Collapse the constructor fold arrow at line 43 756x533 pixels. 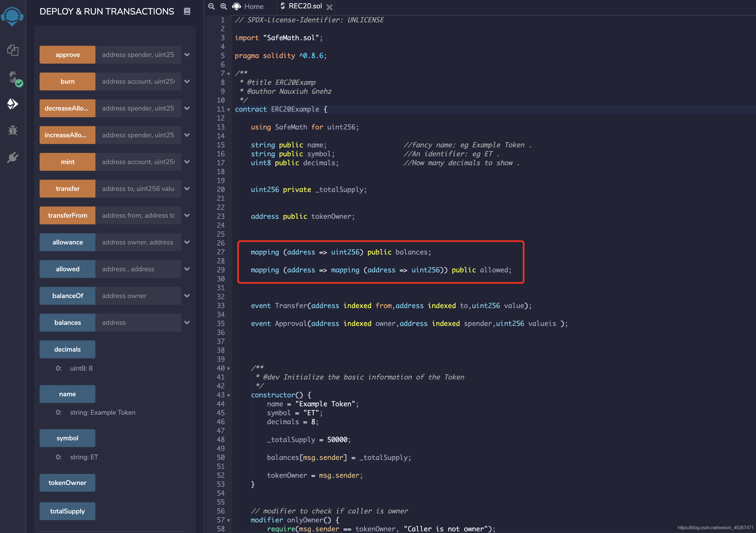coord(228,395)
